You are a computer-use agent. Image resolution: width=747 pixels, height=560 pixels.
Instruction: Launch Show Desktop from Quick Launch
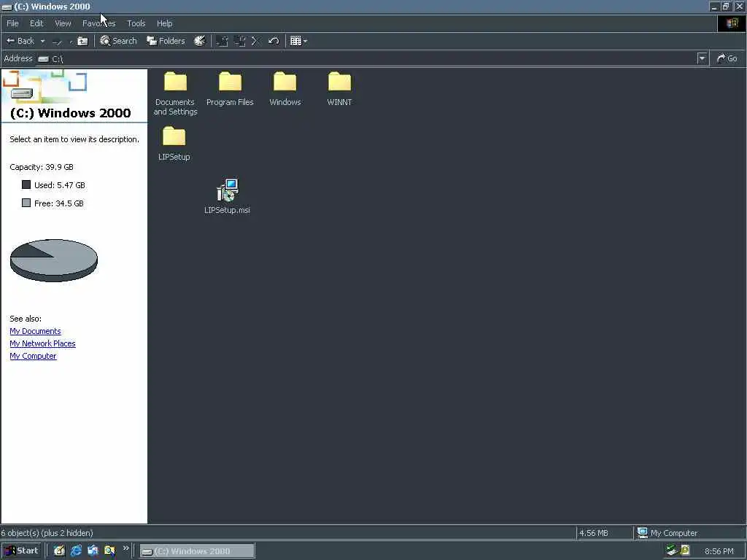(x=59, y=551)
